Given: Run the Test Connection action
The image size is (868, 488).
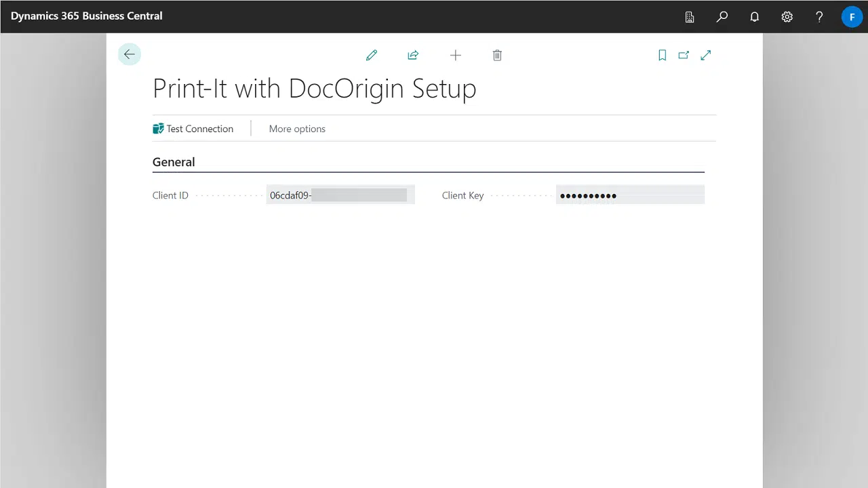Looking at the screenshot, I should [195, 128].
